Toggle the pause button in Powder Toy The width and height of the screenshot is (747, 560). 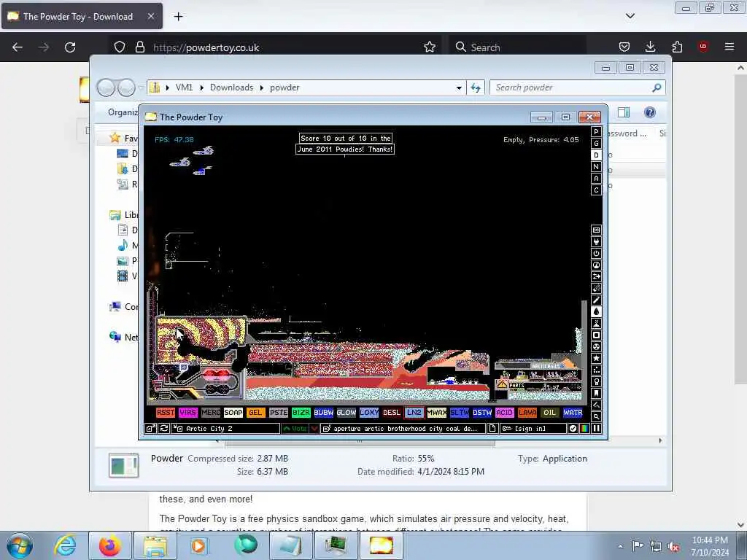[x=596, y=429]
